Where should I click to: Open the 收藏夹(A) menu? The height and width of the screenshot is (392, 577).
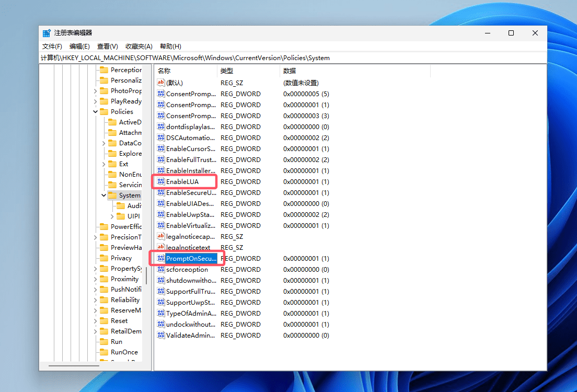click(x=139, y=47)
